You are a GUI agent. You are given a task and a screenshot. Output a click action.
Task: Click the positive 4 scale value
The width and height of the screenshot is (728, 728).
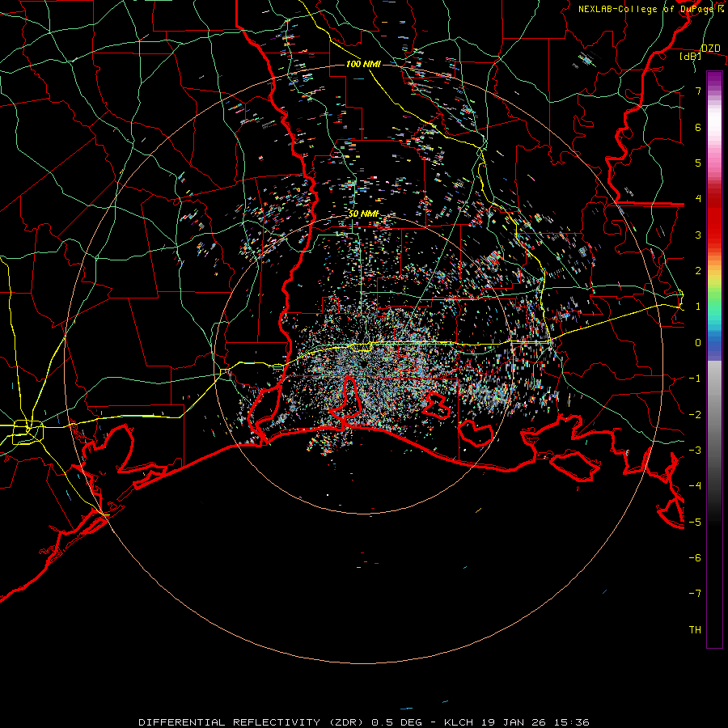(698, 199)
